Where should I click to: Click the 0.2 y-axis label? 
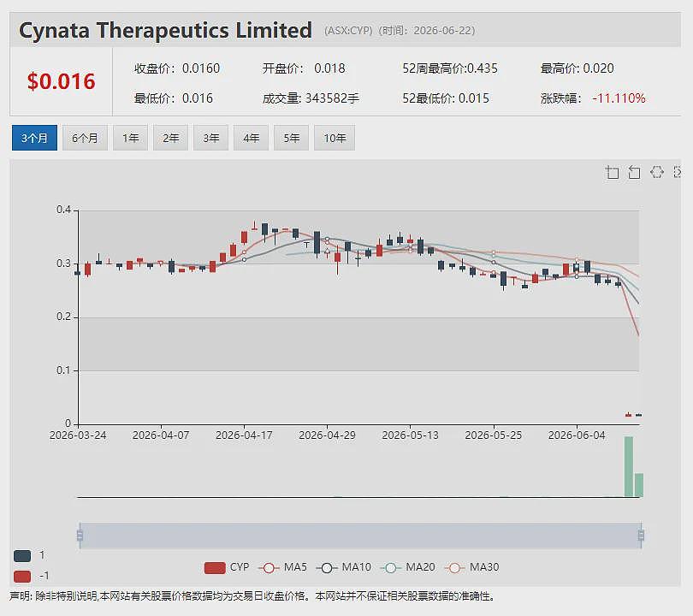pyautogui.click(x=63, y=317)
